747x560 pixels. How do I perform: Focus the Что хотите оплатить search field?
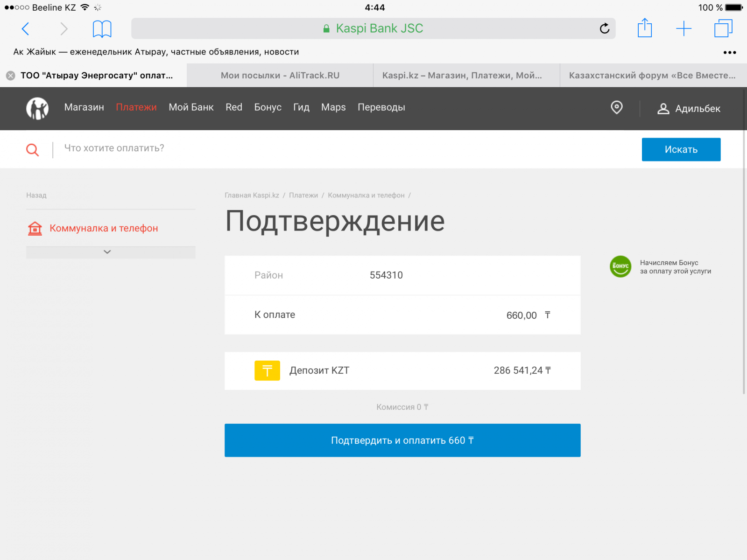pos(345,148)
